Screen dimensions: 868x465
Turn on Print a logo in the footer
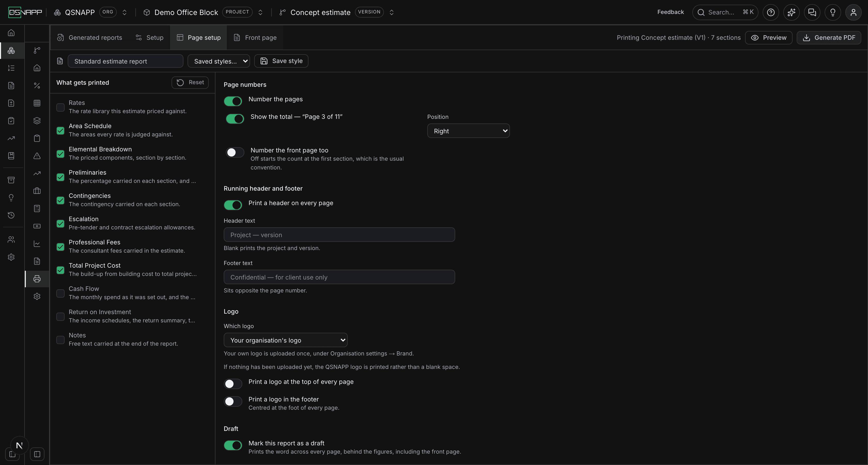click(x=233, y=401)
